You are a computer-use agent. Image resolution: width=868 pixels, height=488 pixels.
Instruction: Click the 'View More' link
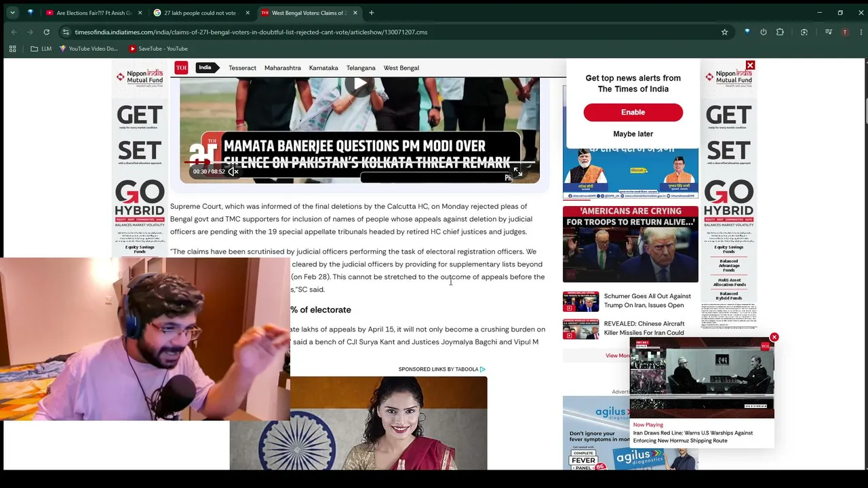(618, 356)
